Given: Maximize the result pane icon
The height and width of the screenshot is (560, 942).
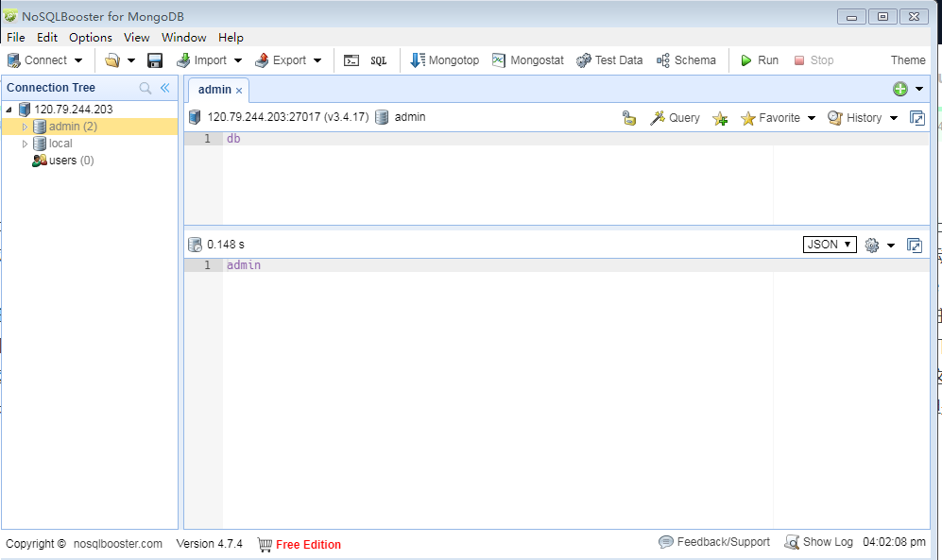Looking at the screenshot, I should pos(915,245).
